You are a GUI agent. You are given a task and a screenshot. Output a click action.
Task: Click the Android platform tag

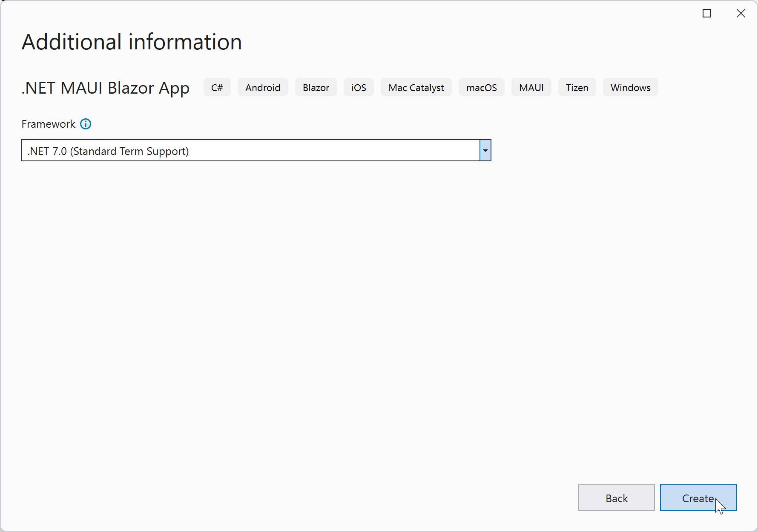click(263, 88)
